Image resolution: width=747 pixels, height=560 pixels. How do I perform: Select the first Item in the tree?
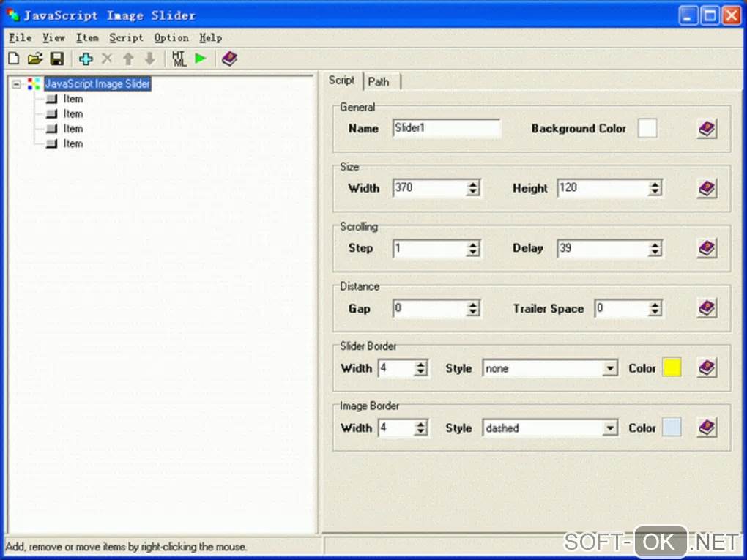click(x=73, y=99)
